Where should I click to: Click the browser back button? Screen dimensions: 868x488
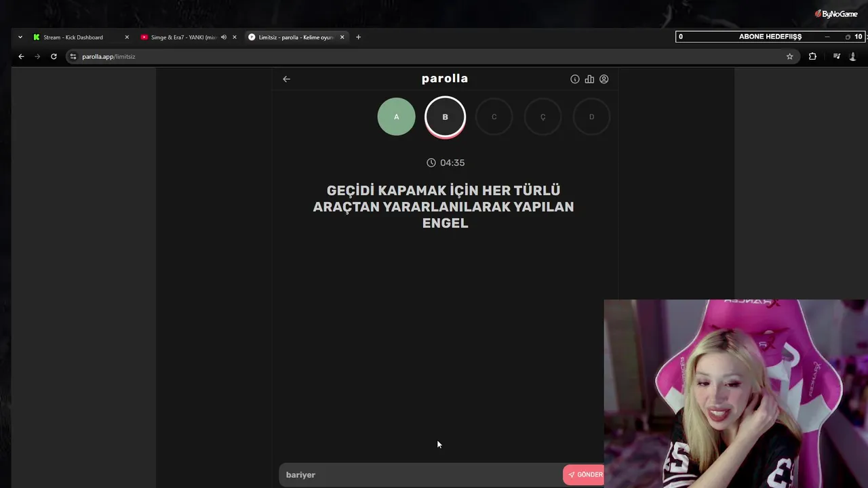pos(21,57)
